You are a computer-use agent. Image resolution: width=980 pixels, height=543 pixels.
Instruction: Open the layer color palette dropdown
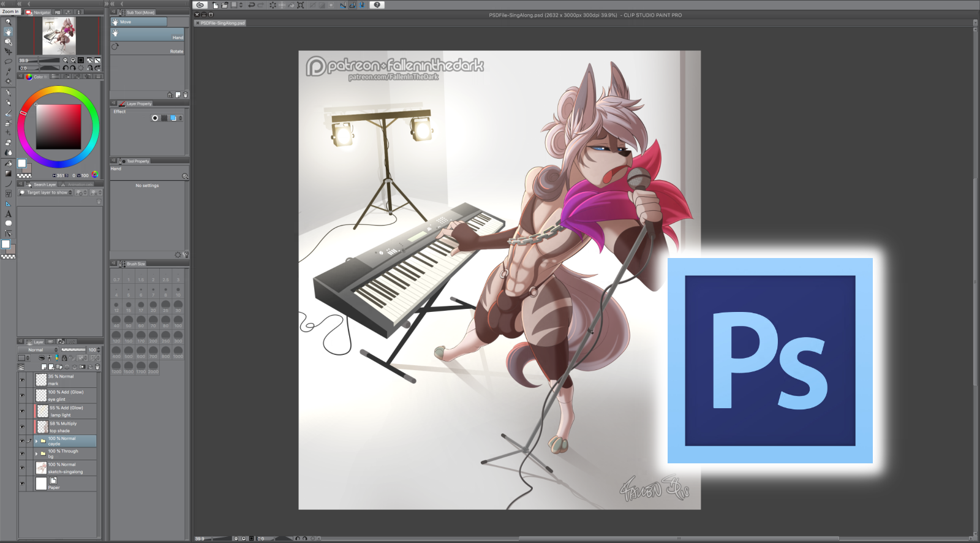tap(23, 358)
